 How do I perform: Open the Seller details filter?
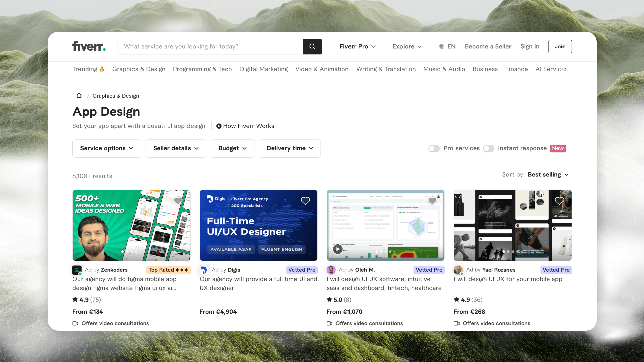tap(176, 148)
